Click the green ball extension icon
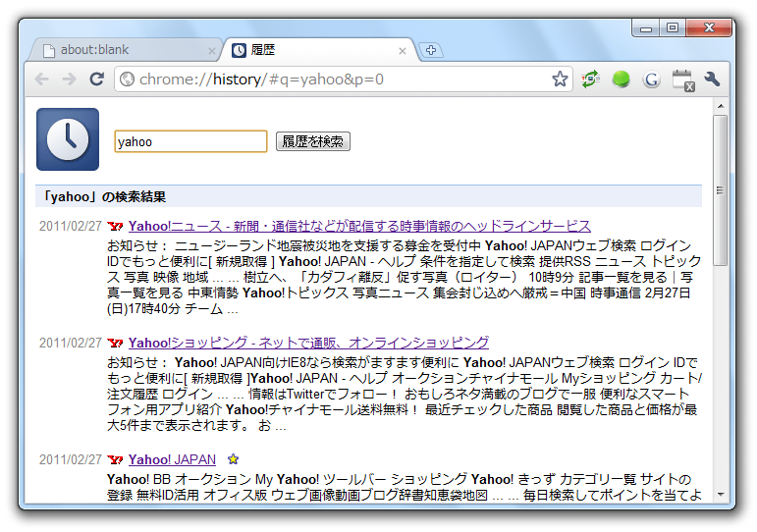This screenshot has height=532, width=757. [621, 80]
